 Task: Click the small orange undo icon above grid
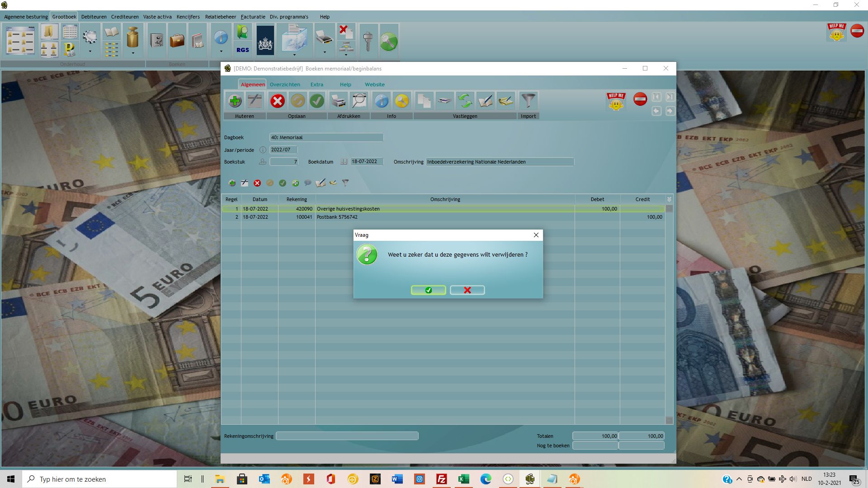(x=270, y=183)
